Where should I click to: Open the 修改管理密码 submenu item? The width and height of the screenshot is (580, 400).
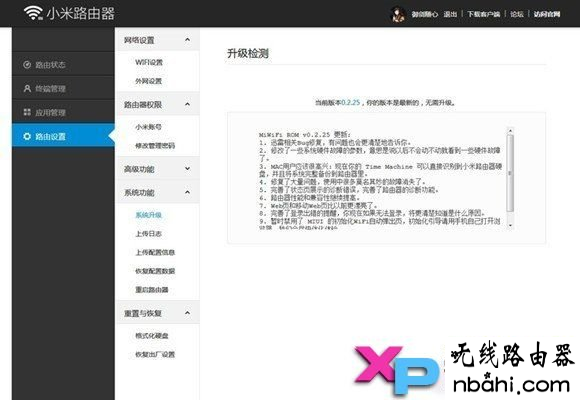coord(155,146)
